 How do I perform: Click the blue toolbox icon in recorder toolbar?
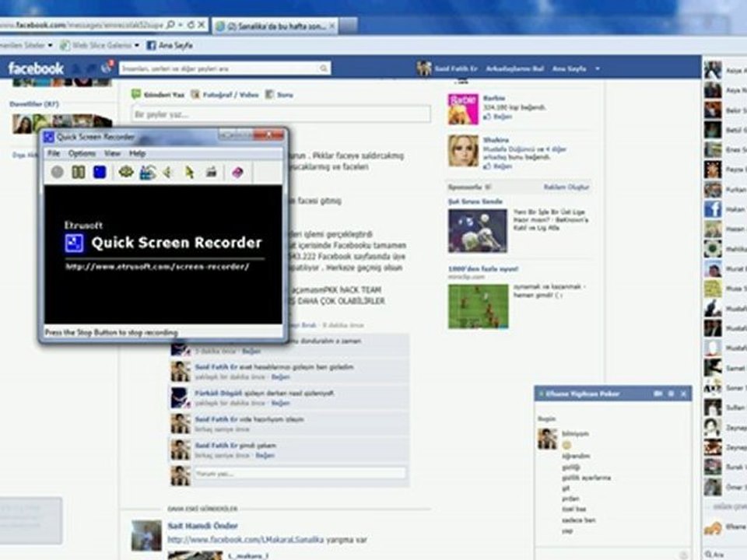pos(147,172)
